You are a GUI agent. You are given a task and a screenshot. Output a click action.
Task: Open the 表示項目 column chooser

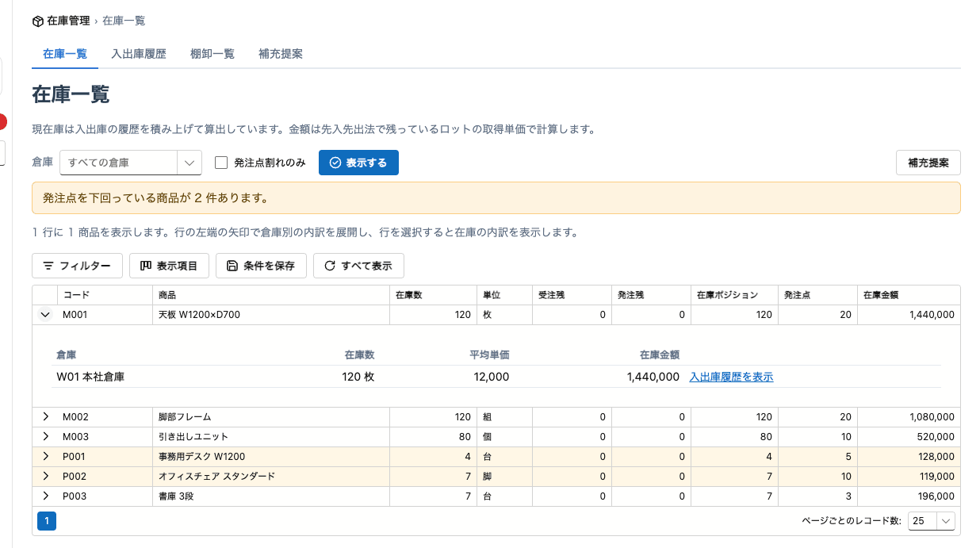pyautogui.click(x=169, y=266)
